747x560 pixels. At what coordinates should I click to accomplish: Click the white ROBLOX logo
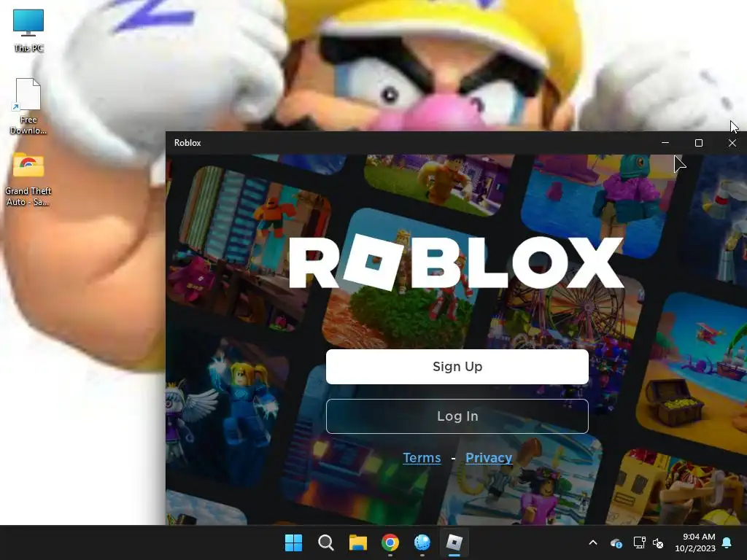click(457, 263)
